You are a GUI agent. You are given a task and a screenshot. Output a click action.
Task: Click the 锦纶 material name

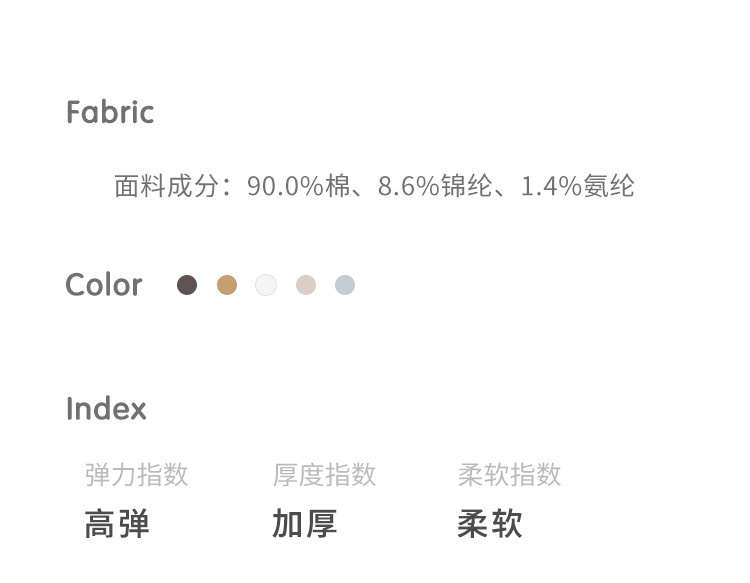pos(467,186)
